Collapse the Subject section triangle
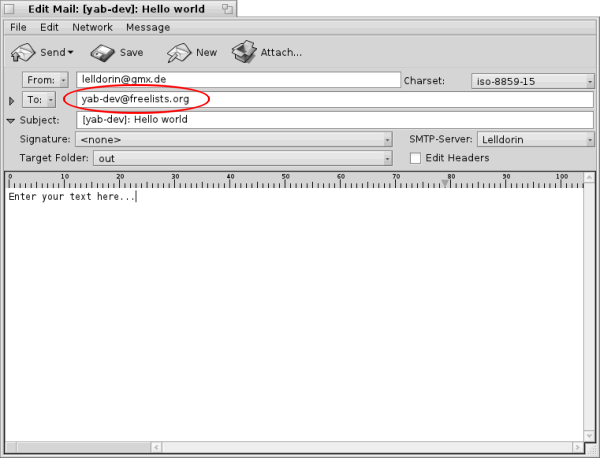Image resolution: width=600 pixels, height=458 pixels. (x=11, y=120)
